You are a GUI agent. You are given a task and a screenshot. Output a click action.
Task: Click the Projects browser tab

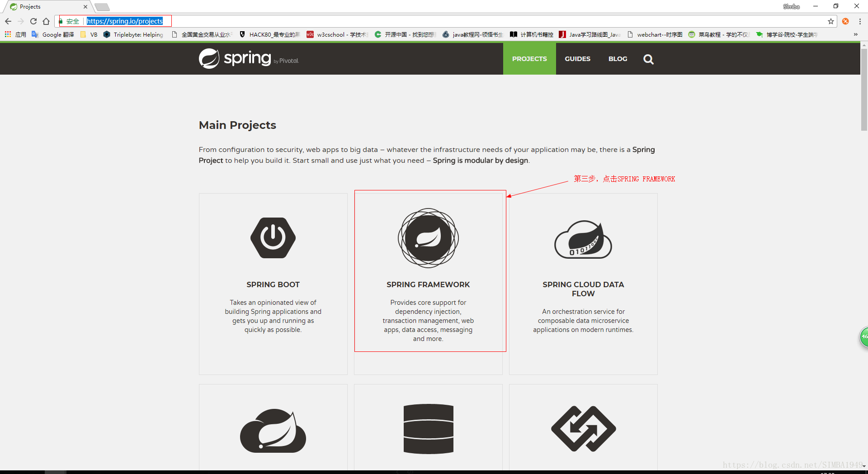click(x=47, y=7)
